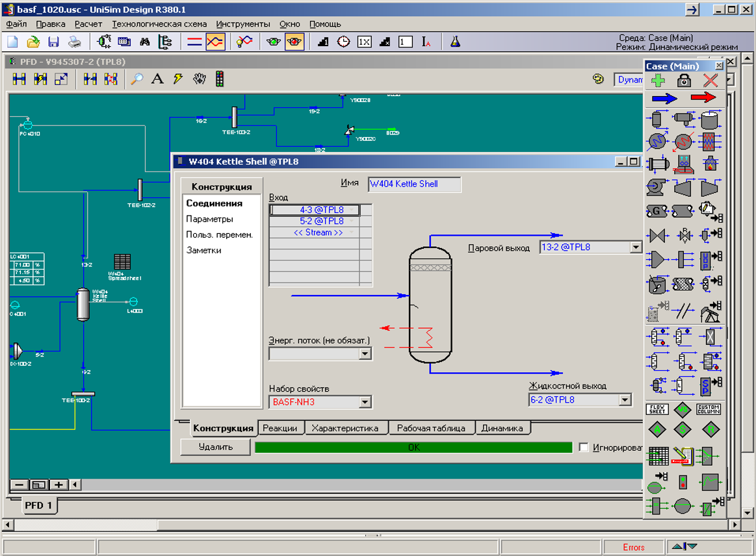Screen dimensions: 756x556
Task: Open the Файл menu
Action: [x=16, y=24]
